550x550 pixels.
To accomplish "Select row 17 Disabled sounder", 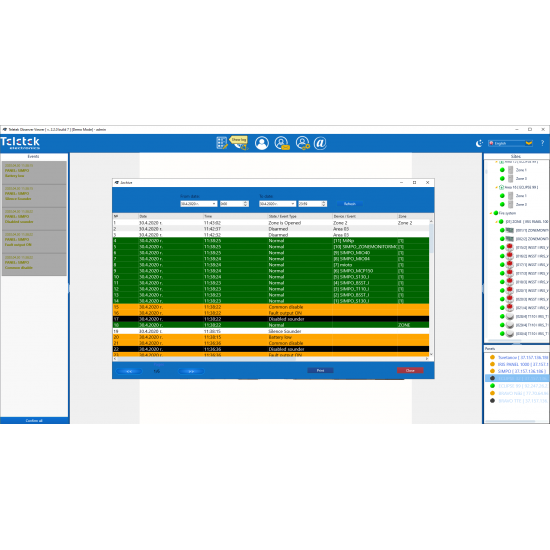I will coord(271,319).
